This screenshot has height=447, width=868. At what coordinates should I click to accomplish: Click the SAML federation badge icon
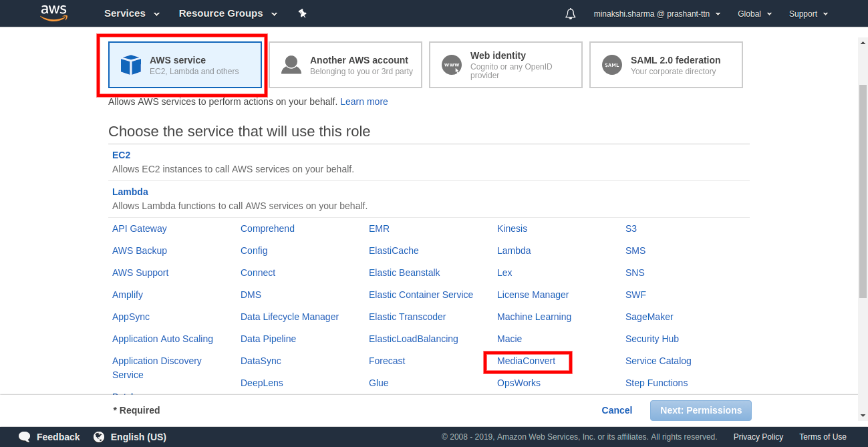point(612,65)
